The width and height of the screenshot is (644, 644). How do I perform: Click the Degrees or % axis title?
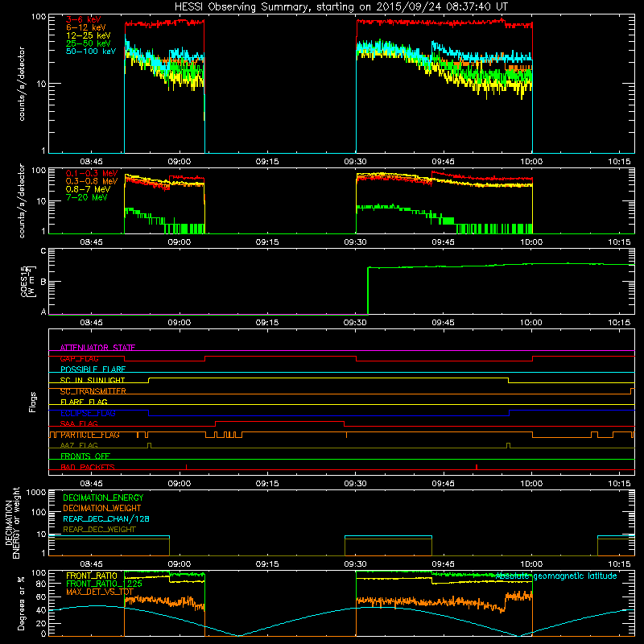click(21, 604)
